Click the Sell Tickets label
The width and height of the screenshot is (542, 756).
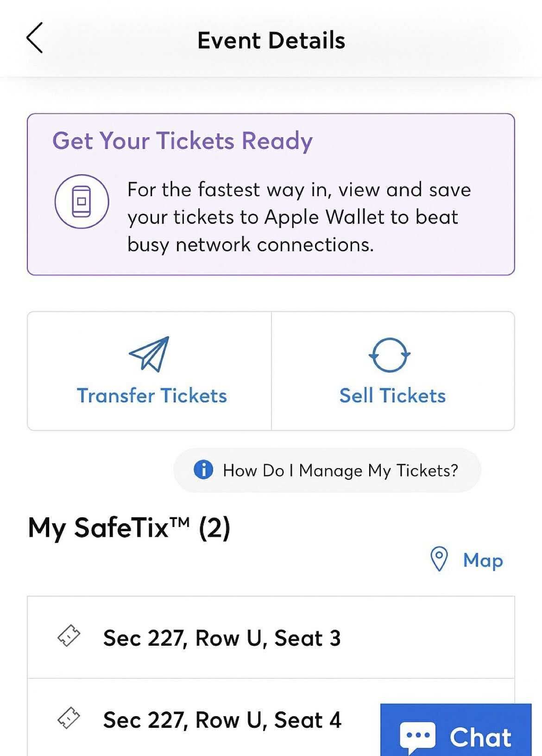coord(392,395)
